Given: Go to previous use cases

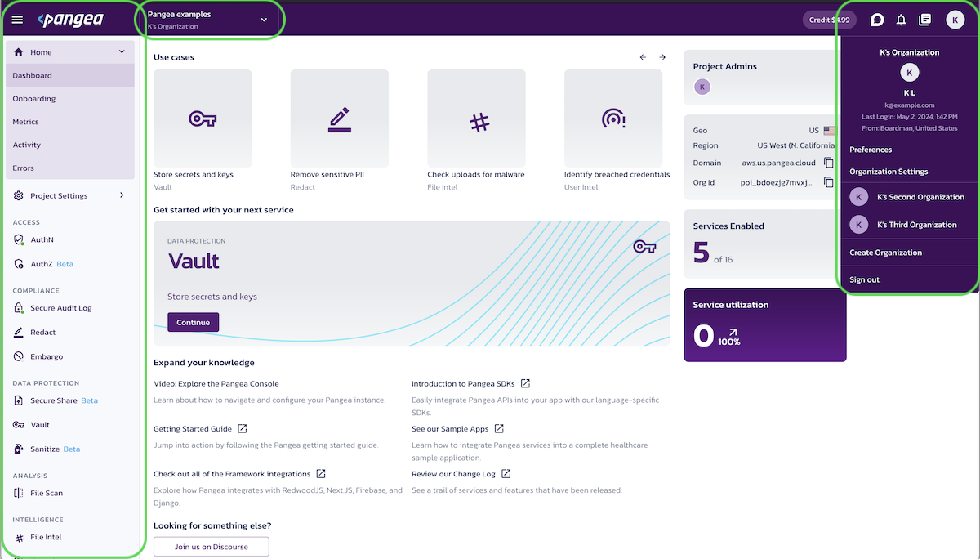Looking at the screenshot, I should pyautogui.click(x=643, y=57).
